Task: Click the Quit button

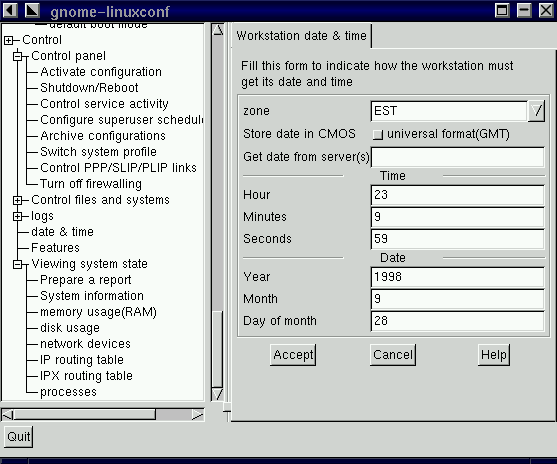Action: coord(18,437)
